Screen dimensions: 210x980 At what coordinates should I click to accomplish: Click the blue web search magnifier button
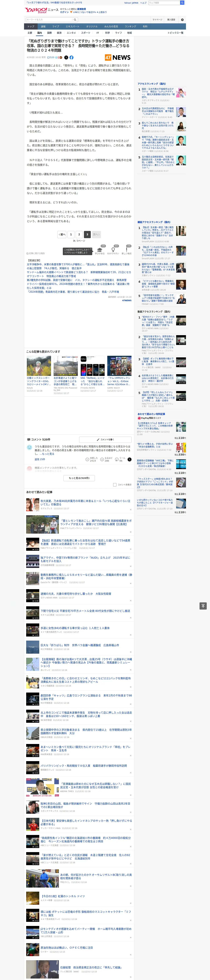tap(182, 3)
